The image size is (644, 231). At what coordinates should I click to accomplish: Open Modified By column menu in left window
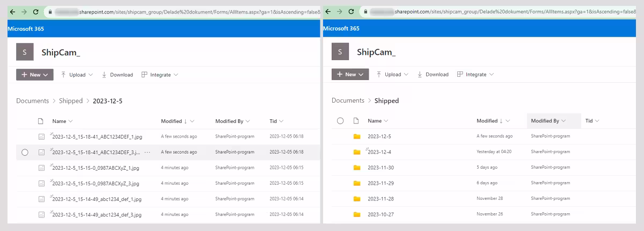click(233, 121)
